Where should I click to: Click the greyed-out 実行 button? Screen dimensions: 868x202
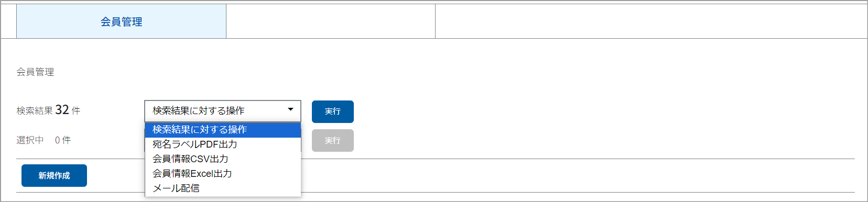333,140
